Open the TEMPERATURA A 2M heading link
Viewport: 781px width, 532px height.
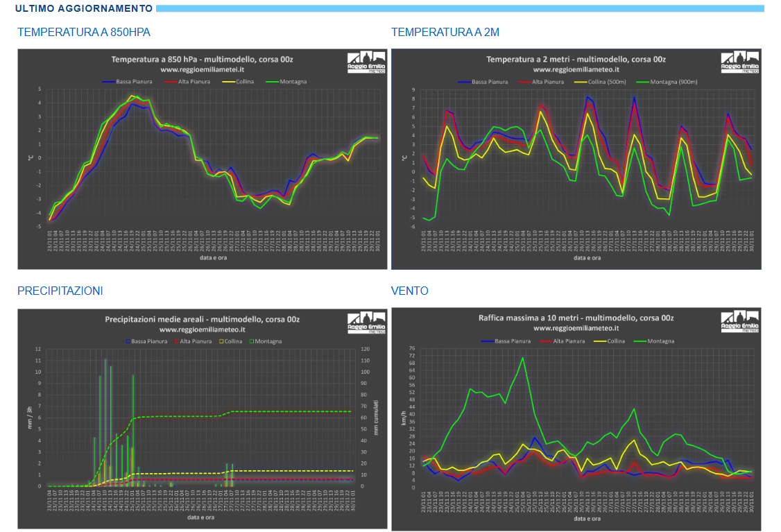[x=445, y=33]
